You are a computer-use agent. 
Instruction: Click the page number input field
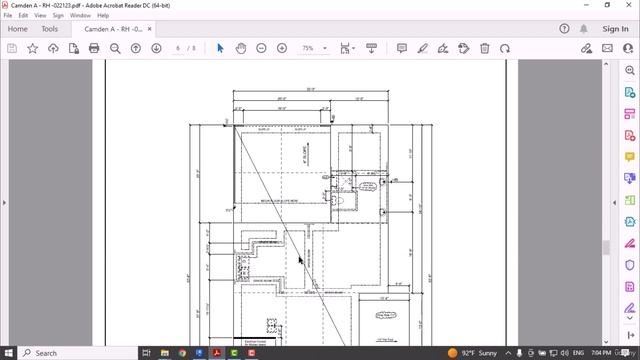click(178, 48)
